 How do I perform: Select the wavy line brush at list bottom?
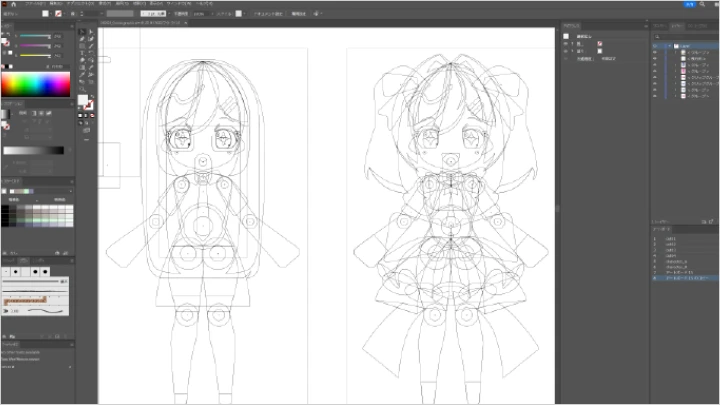[x=45, y=311]
